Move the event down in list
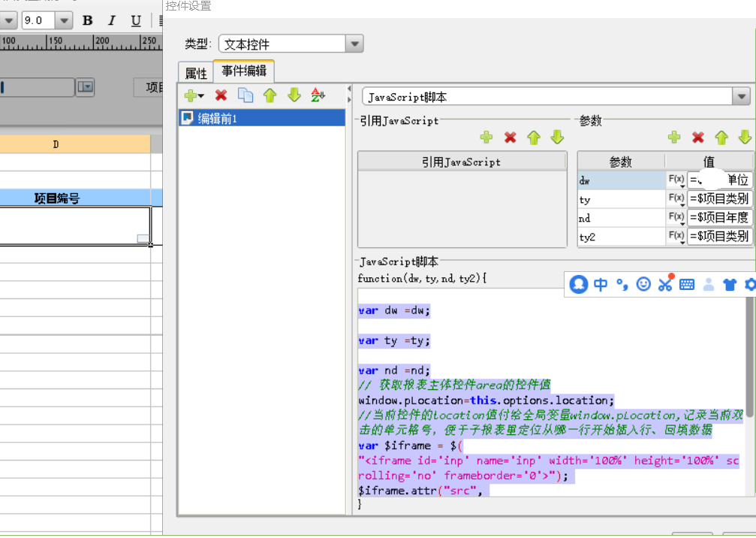Screen dimensions: 756x538 pyautogui.click(x=294, y=95)
